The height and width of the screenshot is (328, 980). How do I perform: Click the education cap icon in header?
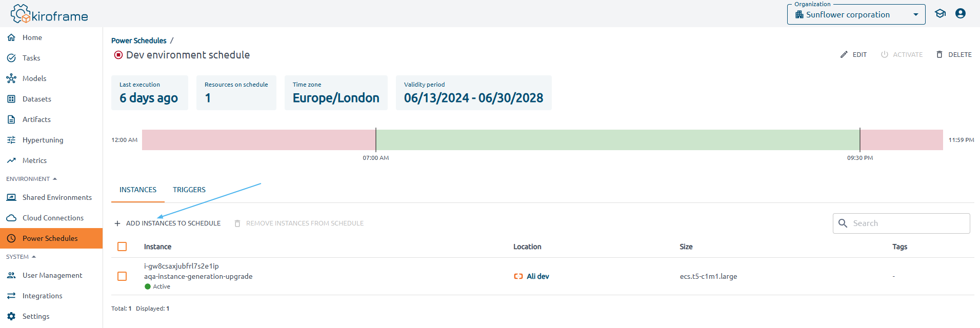tap(941, 13)
